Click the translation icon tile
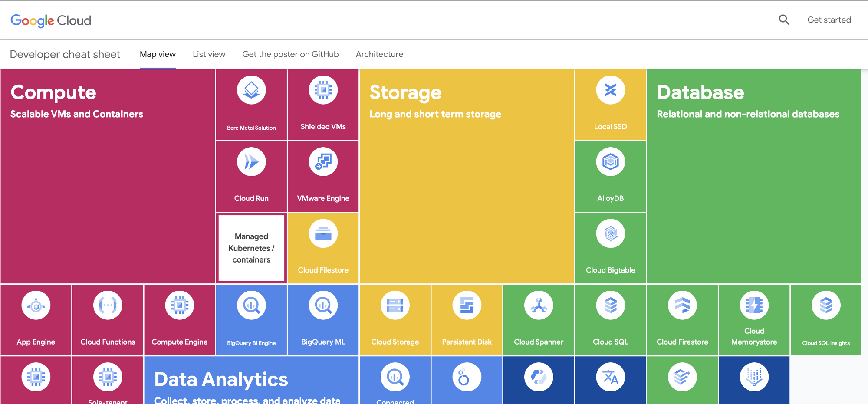This screenshot has width=868, height=404. pyautogui.click(x=611, y=377)
